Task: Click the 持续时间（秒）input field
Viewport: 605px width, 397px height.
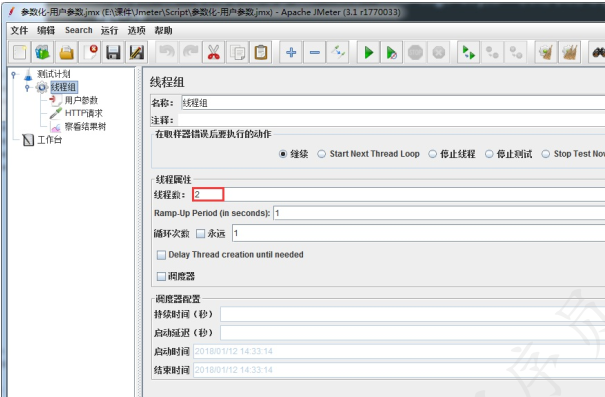Action: pos(412,314)
